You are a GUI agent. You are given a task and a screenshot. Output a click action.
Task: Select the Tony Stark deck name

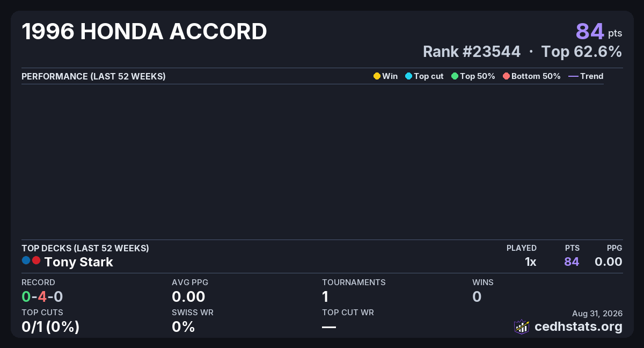coord(78,262)
